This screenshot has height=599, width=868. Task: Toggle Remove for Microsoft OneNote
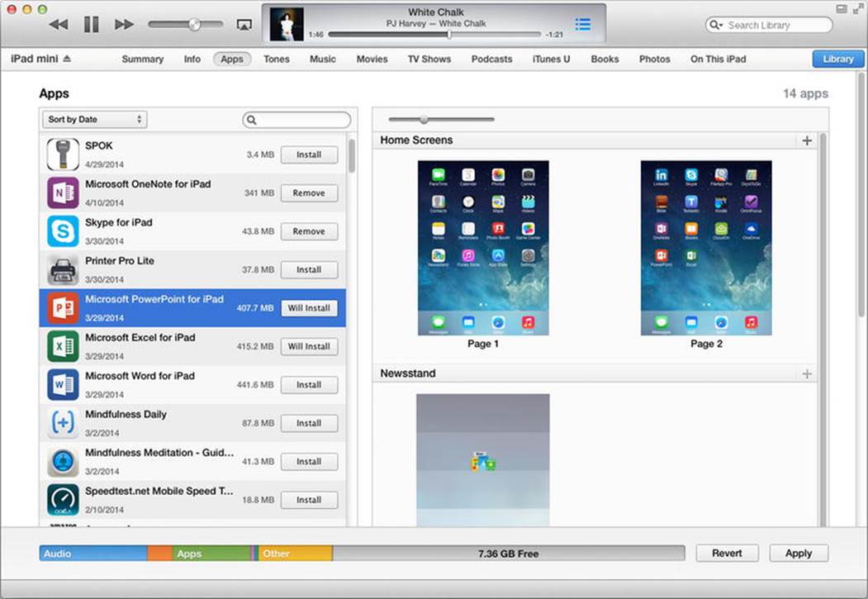coord(309,193)
